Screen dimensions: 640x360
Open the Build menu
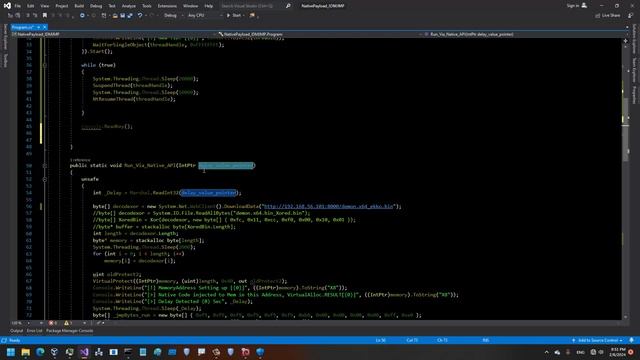pyautogui.click(x=79, y=6)
